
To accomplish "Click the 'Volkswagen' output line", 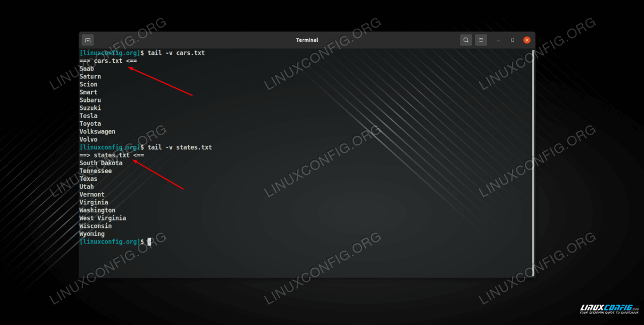I will (97, 131).
